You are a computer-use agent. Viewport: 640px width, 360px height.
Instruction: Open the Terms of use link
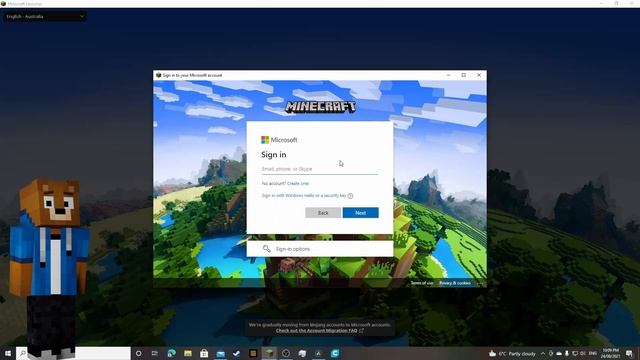click(422, 283)
